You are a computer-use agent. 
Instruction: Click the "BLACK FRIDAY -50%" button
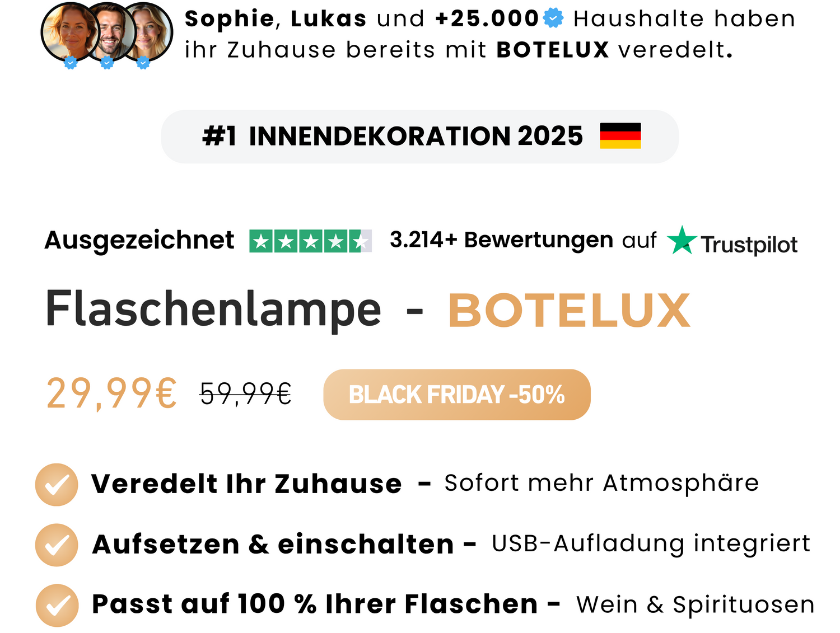click(x=456, y=395)
